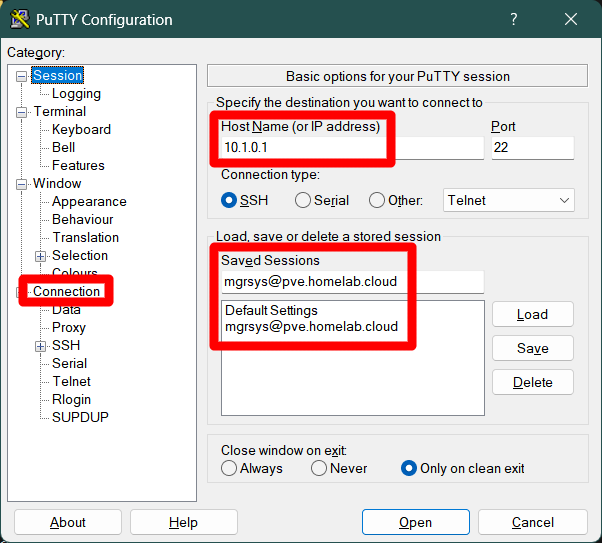Open the Logging category
Image resolution: width=602 pixels, height=543 pixels.
[x=76, y=93]
